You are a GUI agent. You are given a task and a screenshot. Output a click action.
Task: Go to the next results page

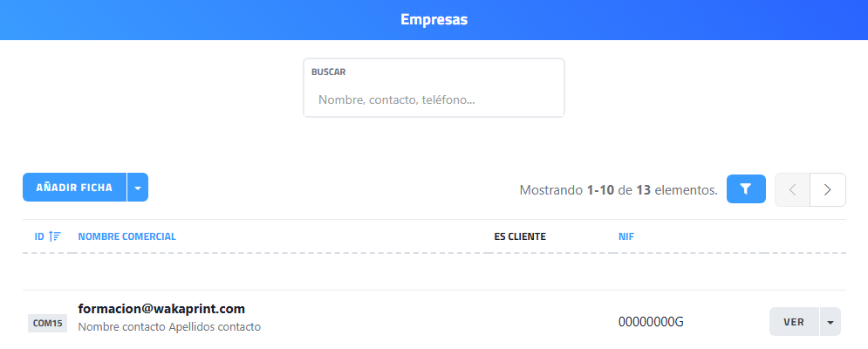tap(828, 189)
